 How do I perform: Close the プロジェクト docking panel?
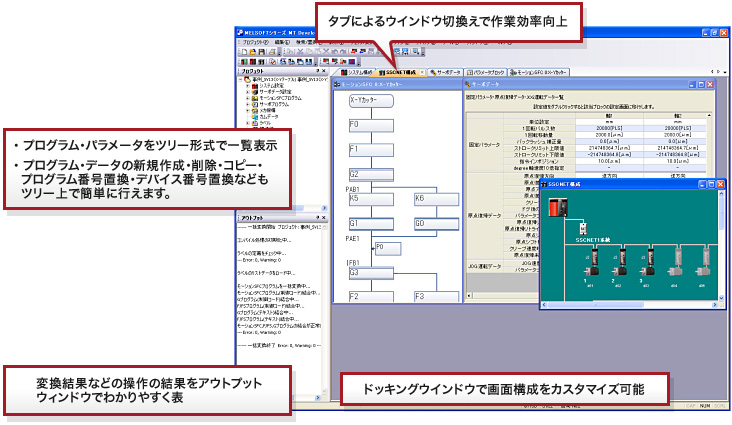(x=326, y=72)
